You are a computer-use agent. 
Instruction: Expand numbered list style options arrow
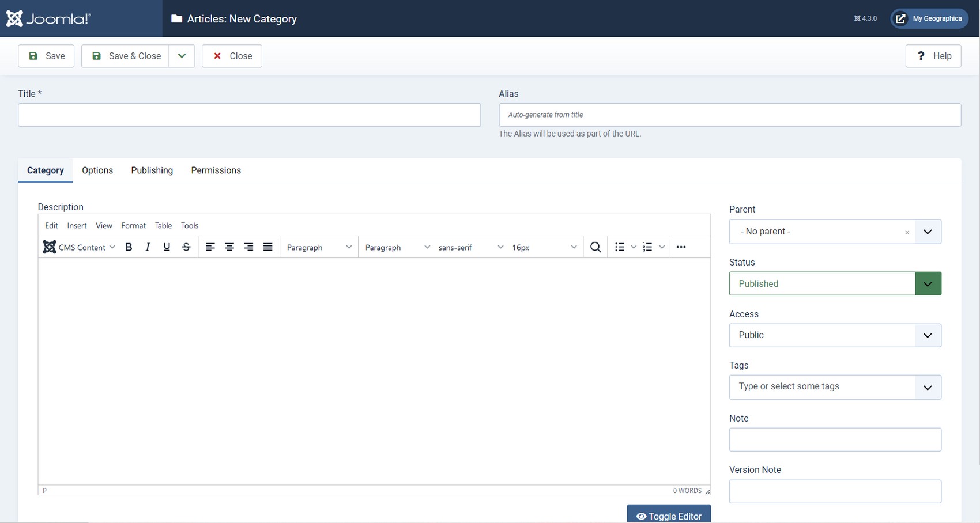pos(662,247)
